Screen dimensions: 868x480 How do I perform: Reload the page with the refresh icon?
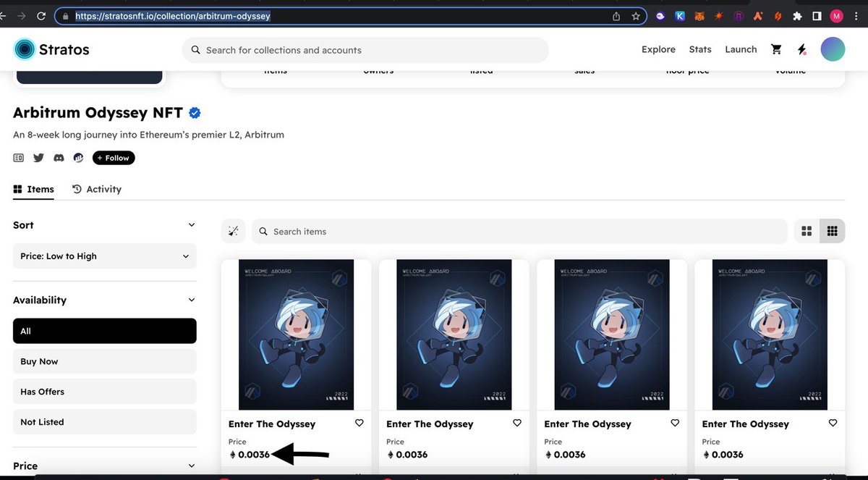tap(41, 15)
